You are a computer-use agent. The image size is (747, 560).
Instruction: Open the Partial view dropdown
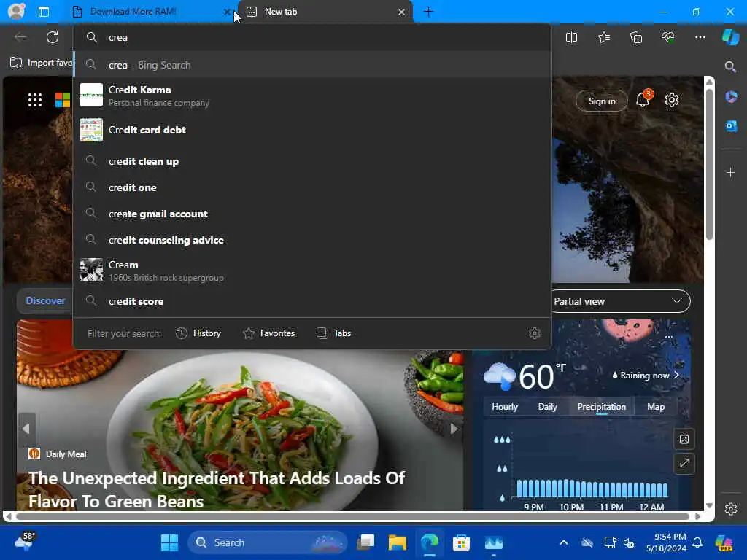[621, 301]
